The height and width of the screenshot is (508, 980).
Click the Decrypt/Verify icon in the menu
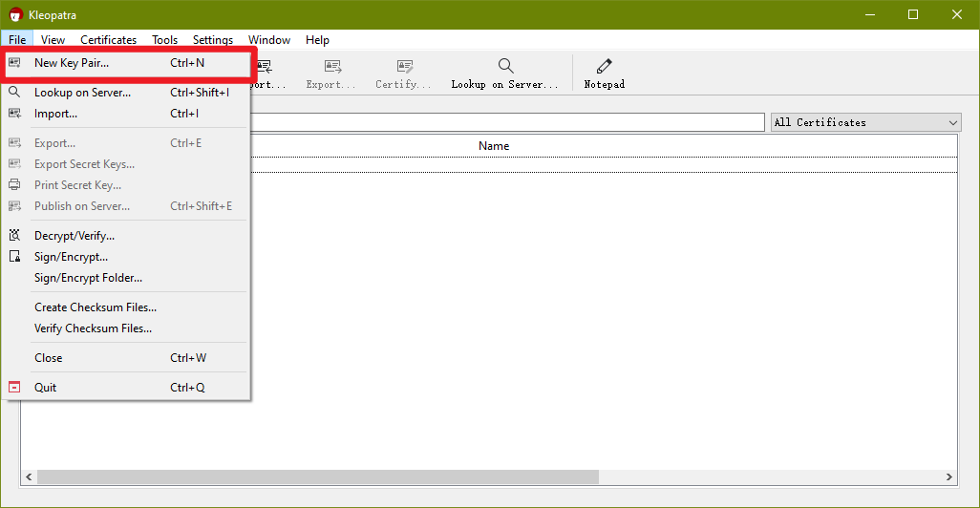(14, 236)
